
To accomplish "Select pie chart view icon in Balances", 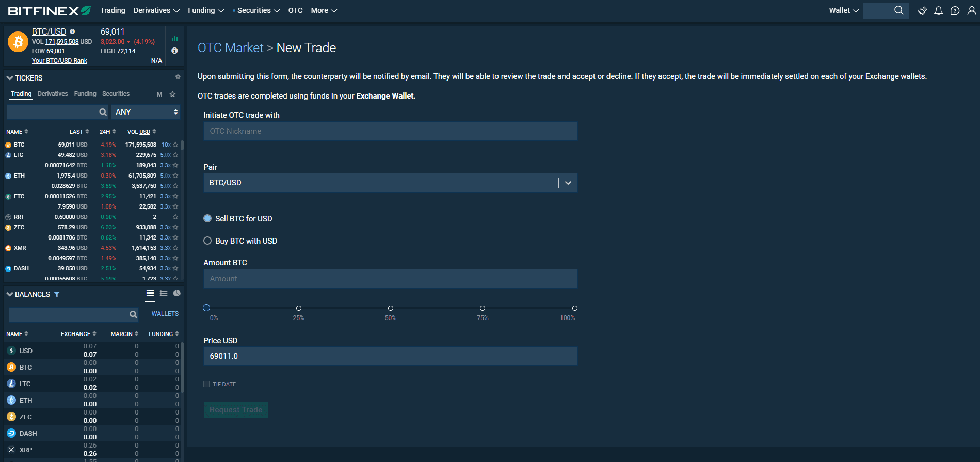I will (x=177, y=293).
